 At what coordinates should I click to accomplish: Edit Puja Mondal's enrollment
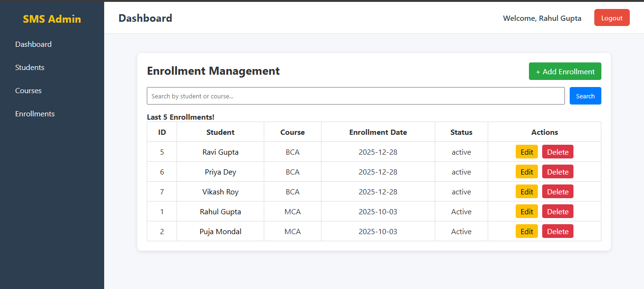click(x=527, y=231)
